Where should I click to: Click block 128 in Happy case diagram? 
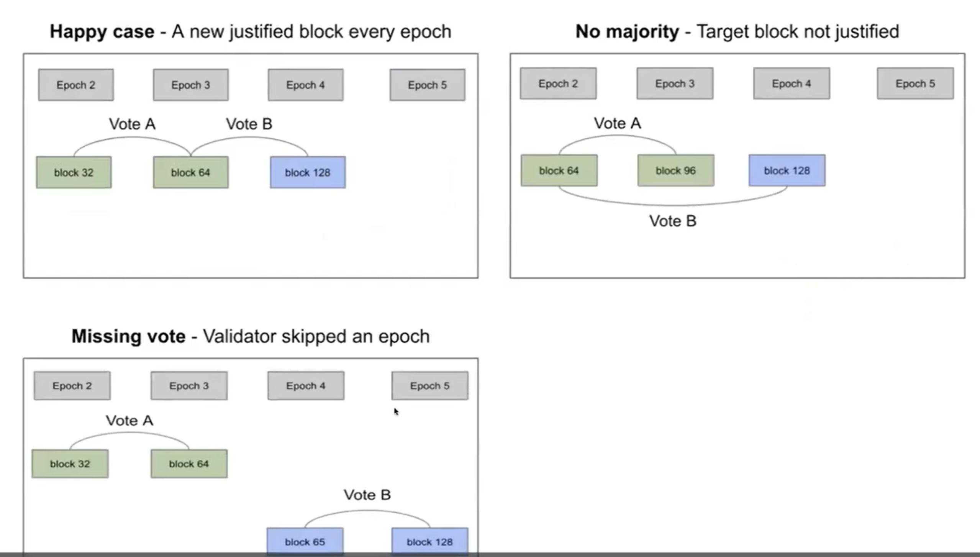click(307, 172)
